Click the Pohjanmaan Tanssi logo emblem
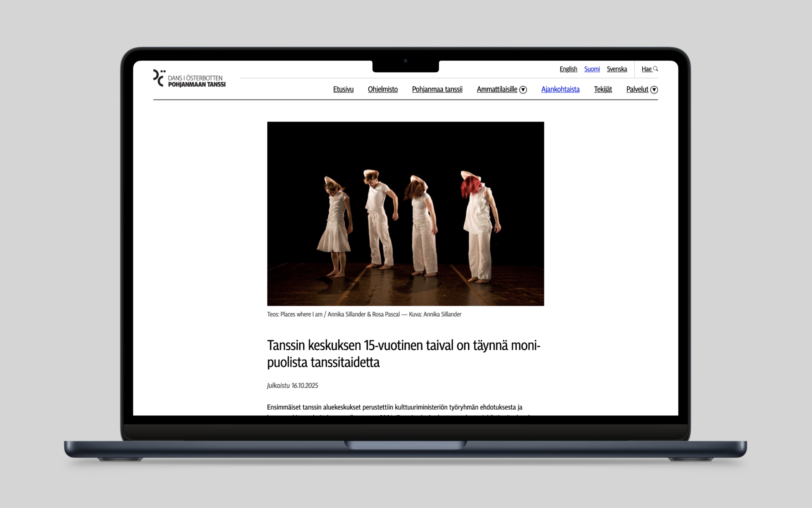The width and height of the screenshot is (812, 508). [158, 78]
